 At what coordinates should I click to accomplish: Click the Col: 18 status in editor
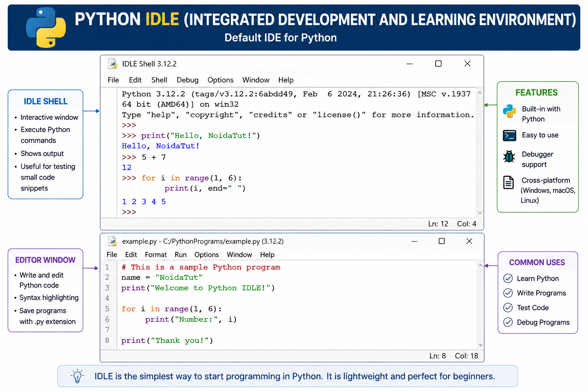coord(466,356)
